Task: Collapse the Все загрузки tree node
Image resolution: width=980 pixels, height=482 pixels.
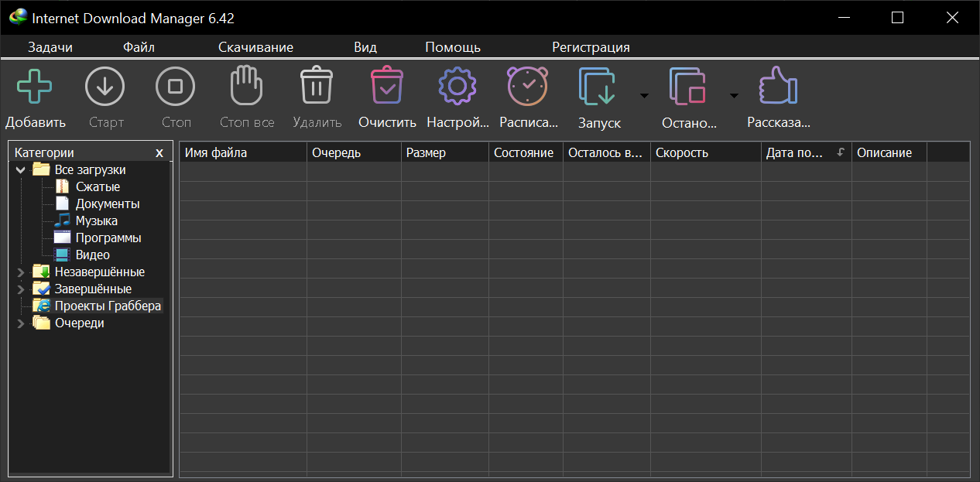Action: (20, 170)
